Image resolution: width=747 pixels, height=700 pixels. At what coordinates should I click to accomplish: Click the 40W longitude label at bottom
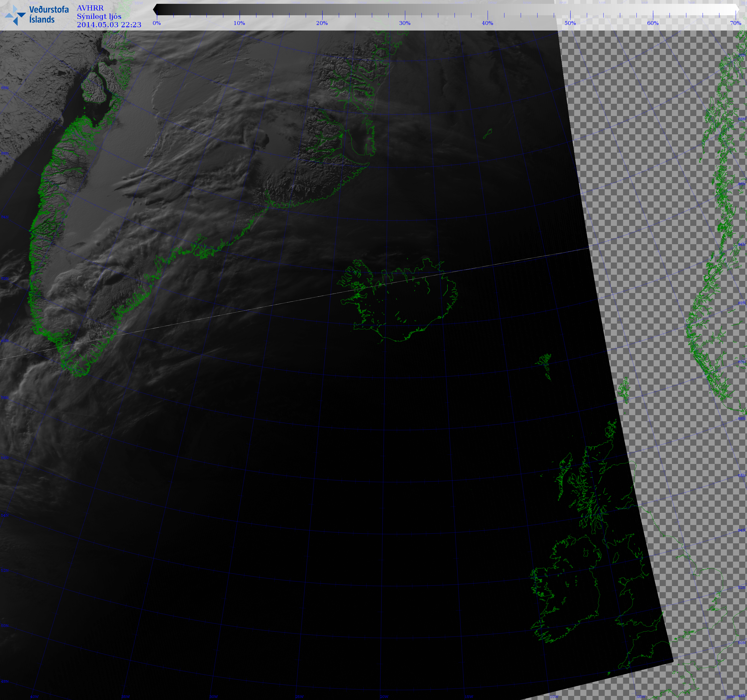point(35,697)
